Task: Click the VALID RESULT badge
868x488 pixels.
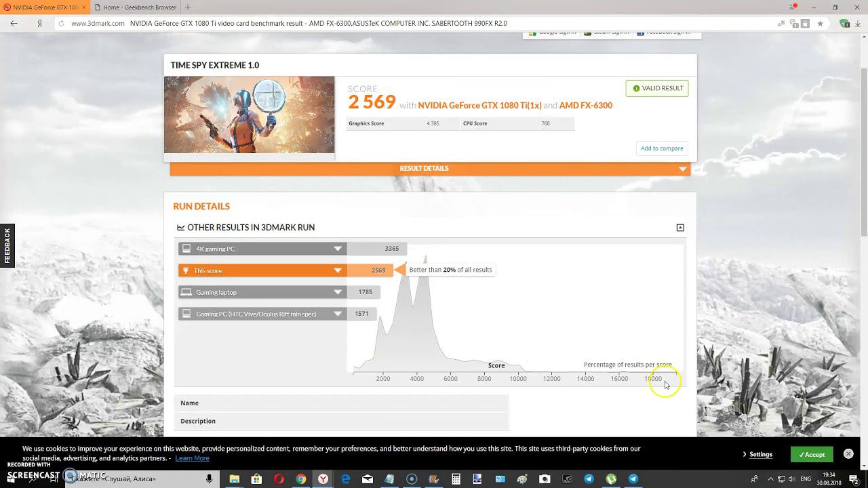Action: (x=657, y=88)
